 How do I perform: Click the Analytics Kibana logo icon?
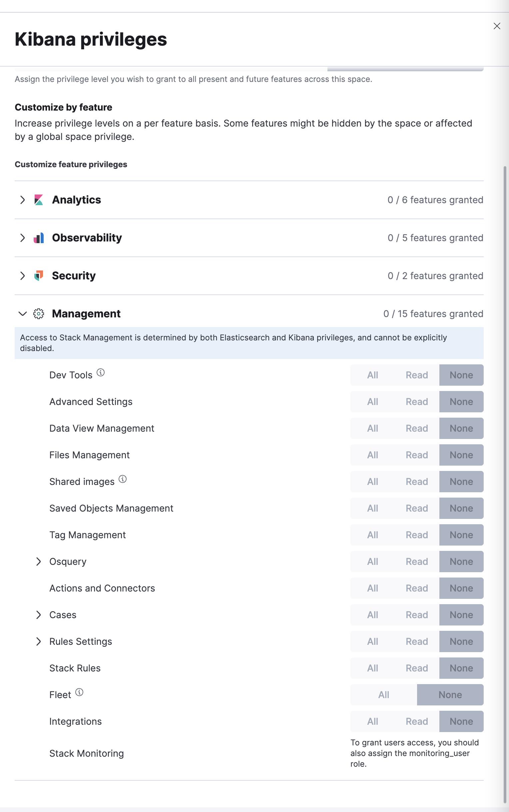pos(39,200)
